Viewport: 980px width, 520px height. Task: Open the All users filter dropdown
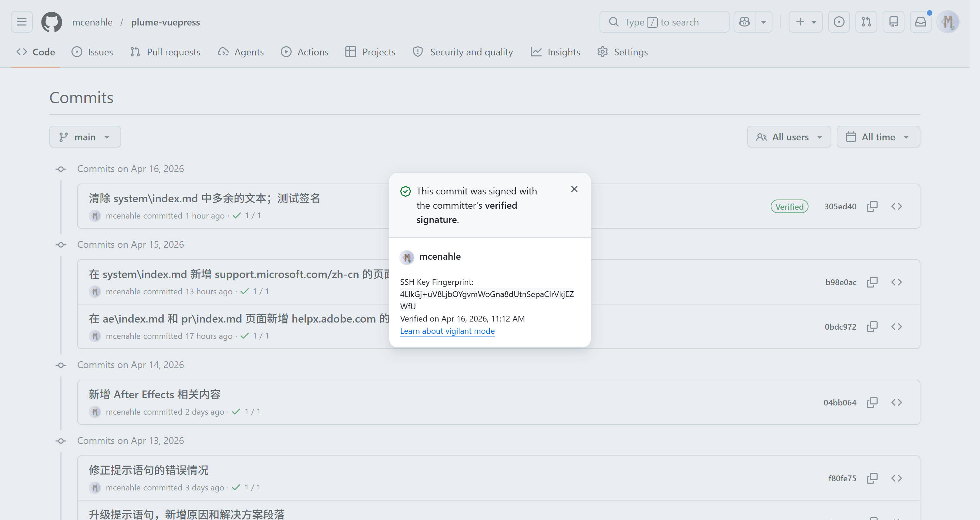click(x=789, y=137)
